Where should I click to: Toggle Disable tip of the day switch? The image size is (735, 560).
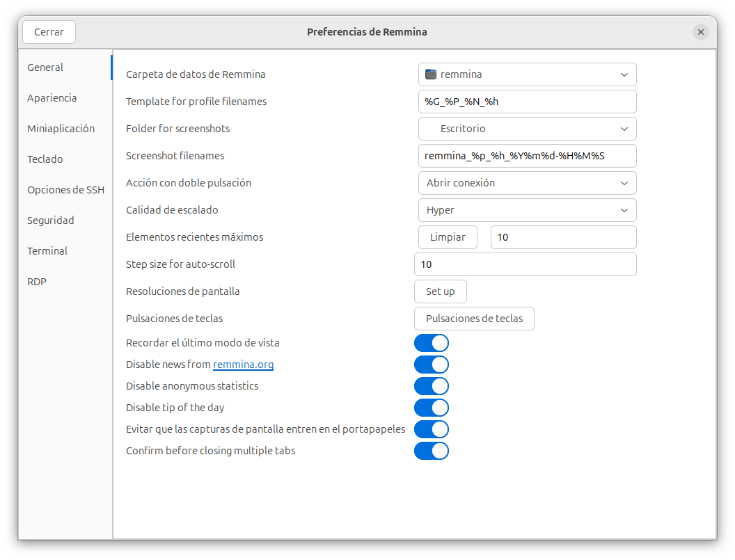pos(432,408)
